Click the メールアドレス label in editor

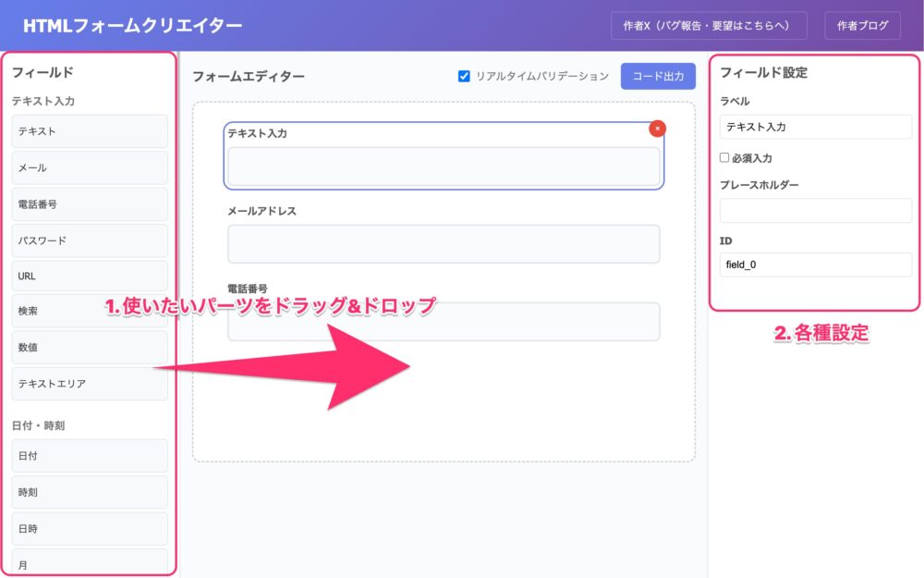(x=261, y=211)
